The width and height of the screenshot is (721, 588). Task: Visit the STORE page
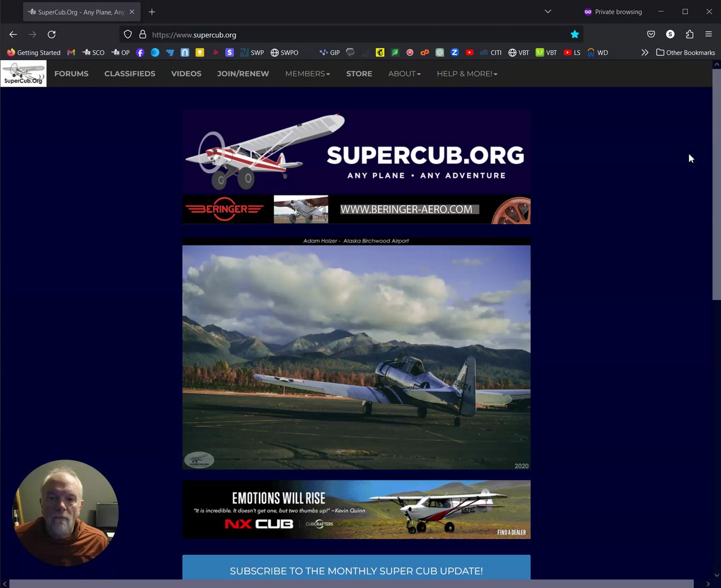pyautogui.click(x=359, y=74)
